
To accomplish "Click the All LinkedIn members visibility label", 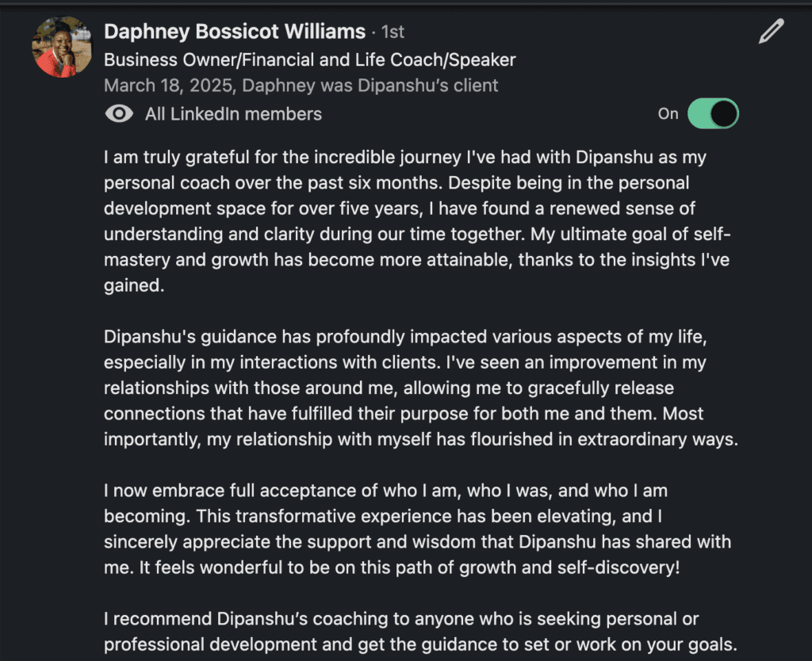I will (x=233, y=114).
